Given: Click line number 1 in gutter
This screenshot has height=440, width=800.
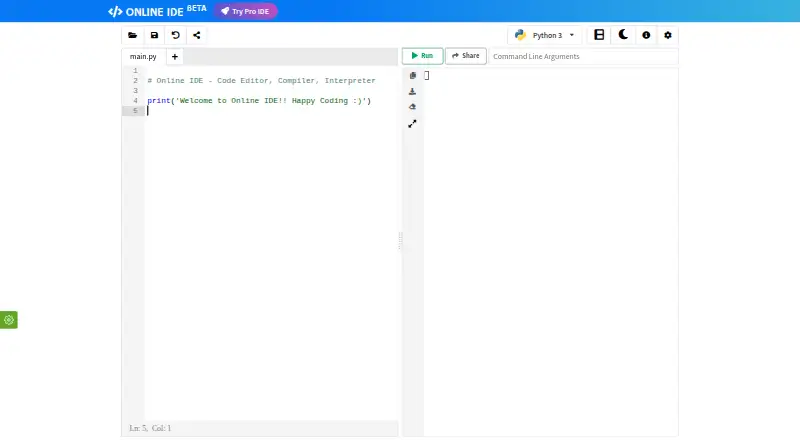Looking at the screenshot, I should (135, 70).
